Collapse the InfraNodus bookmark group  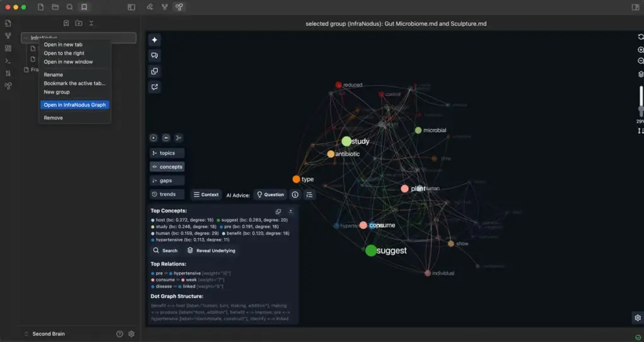[x=26, y=38]
